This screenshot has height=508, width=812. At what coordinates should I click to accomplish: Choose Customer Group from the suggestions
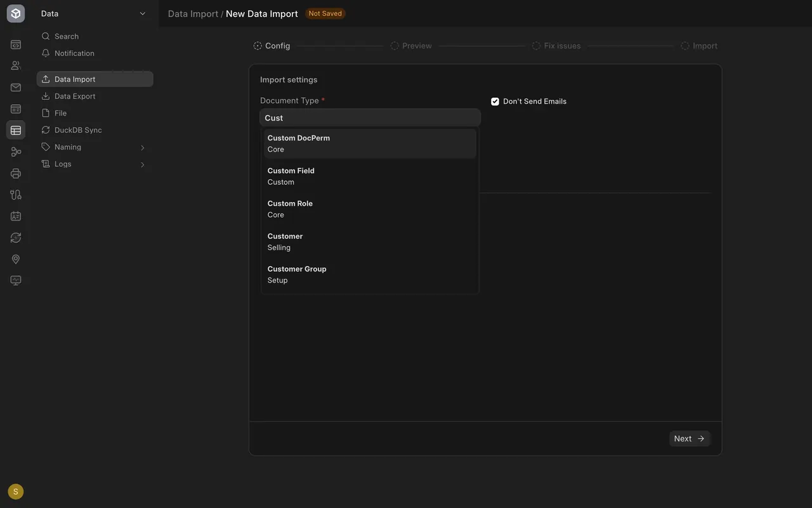[x=370, y=274]
